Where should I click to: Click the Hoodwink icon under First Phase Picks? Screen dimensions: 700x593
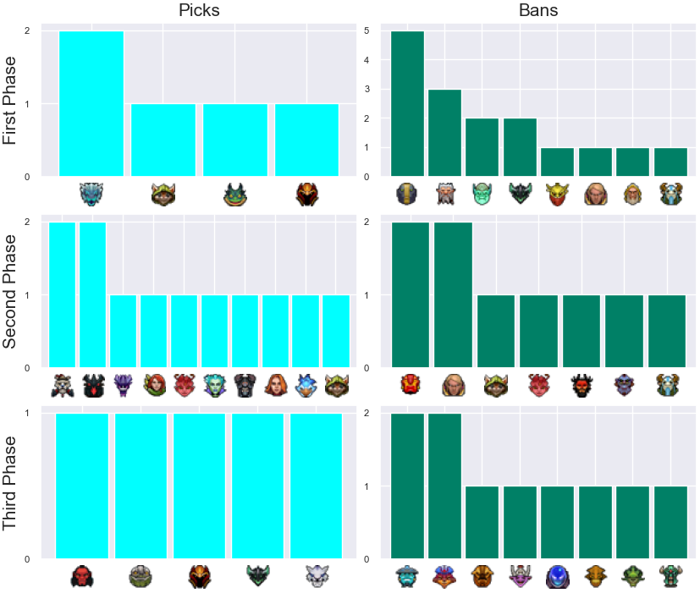click(163, 195)
